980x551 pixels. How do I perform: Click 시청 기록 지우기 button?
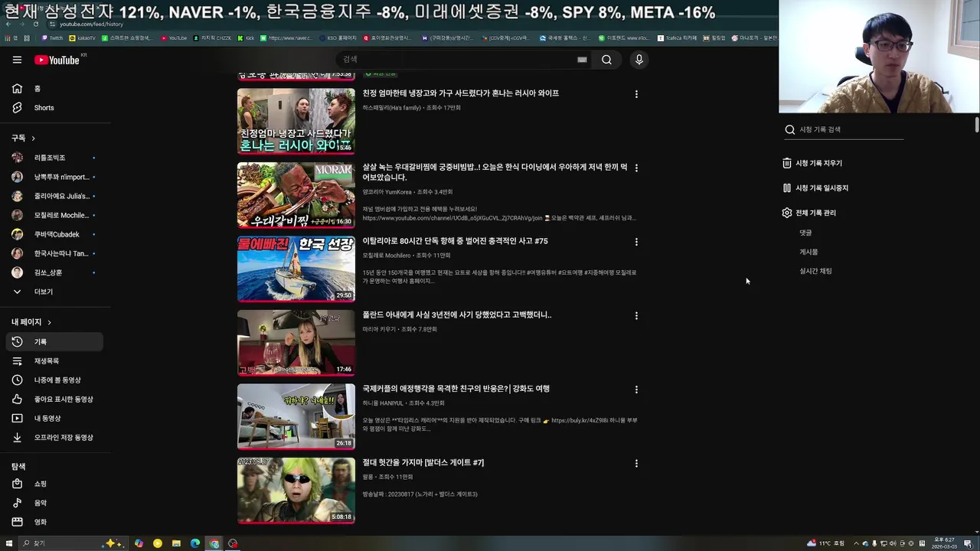point(812,163)
